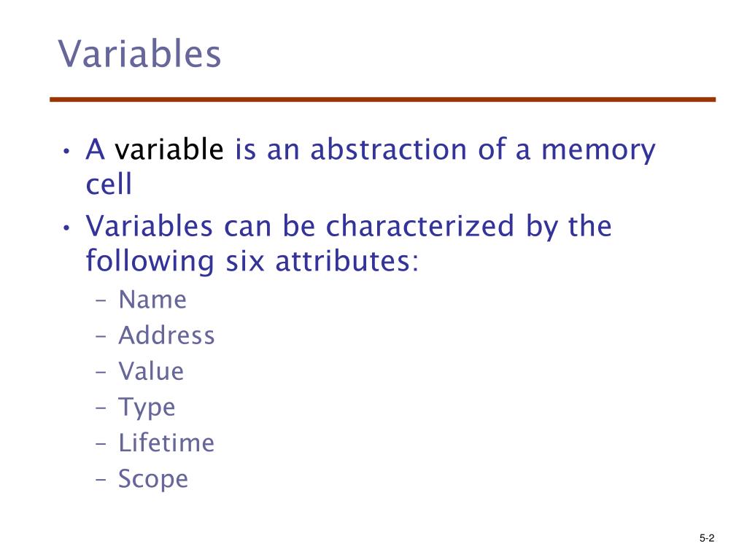The image size is (747, 560).
Task: Click the word "characterized" in second bullet
Action: pyautogui.click(x=420, y=225)
